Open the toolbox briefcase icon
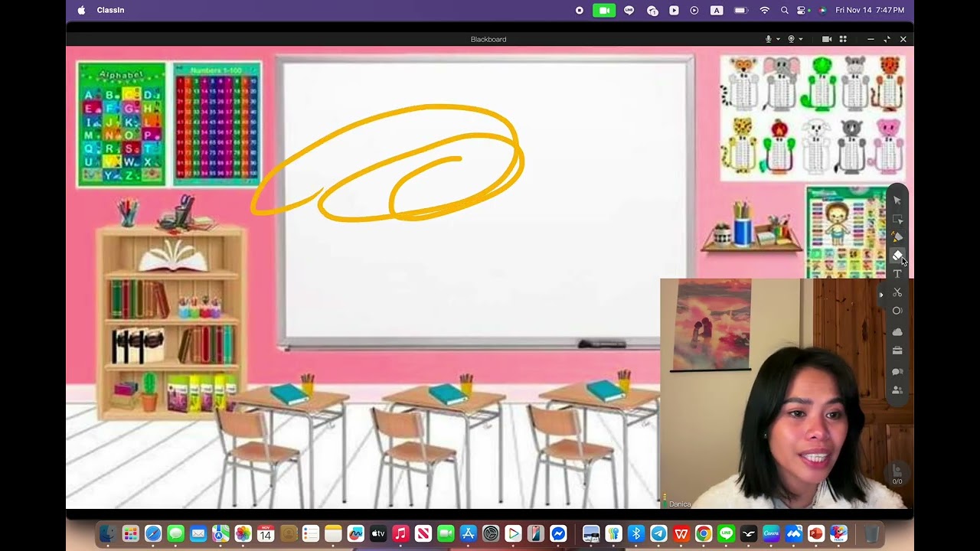This screenshot has height=551, width=980. click(897, 350)
